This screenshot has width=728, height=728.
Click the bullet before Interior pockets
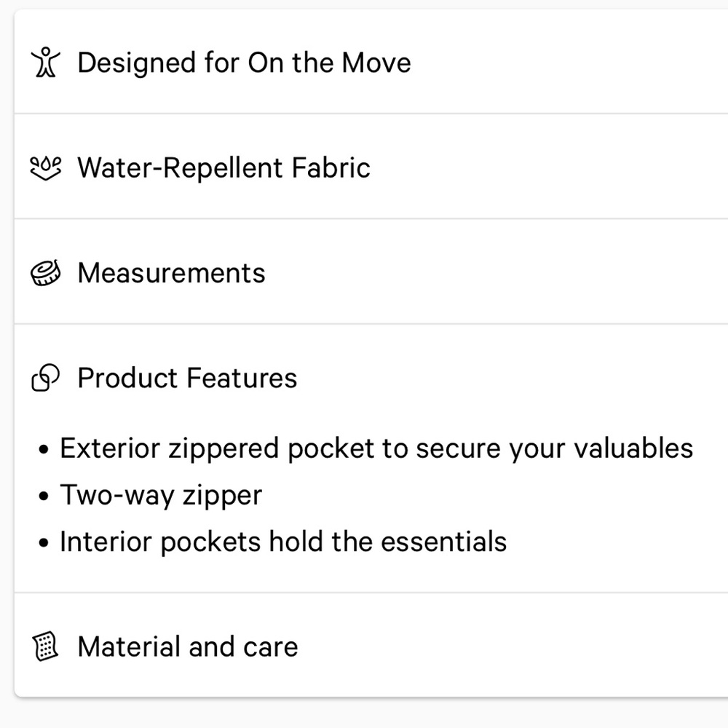44,543
